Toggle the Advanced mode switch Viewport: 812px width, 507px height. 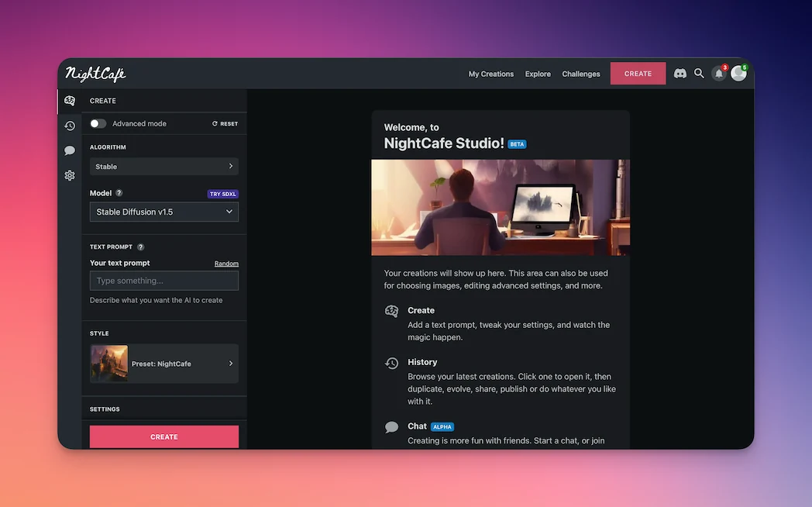click(98, 124)
